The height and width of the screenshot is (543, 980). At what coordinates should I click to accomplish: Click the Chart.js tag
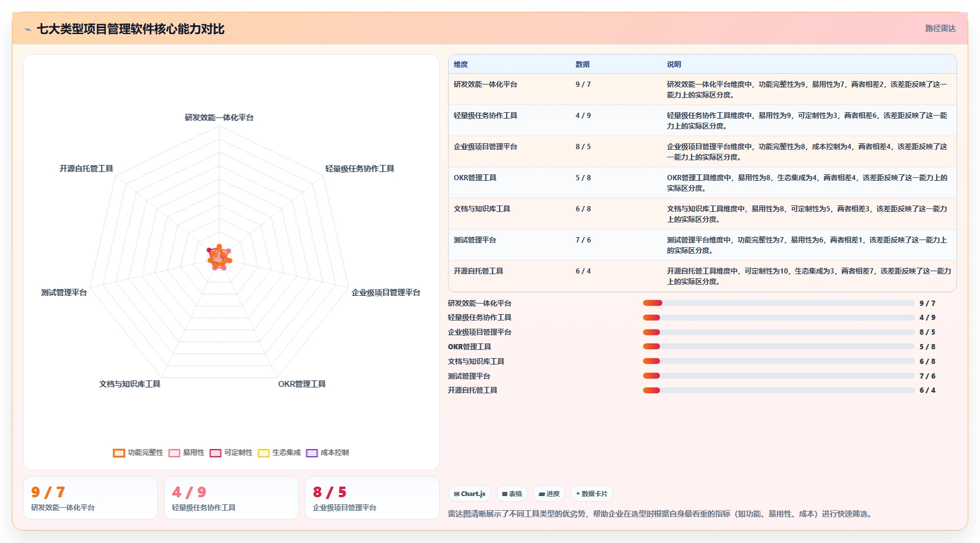[x=470, y=494]
